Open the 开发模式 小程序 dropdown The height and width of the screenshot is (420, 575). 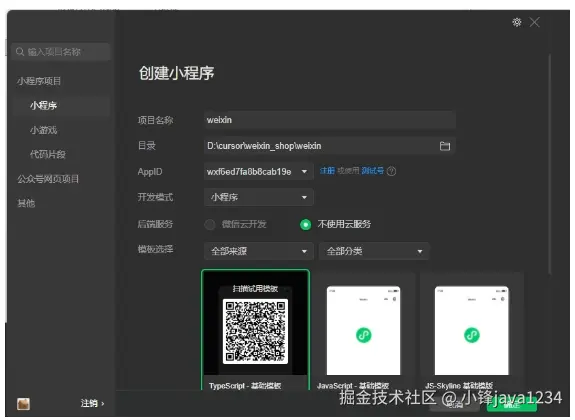click(x=258, y=197)
